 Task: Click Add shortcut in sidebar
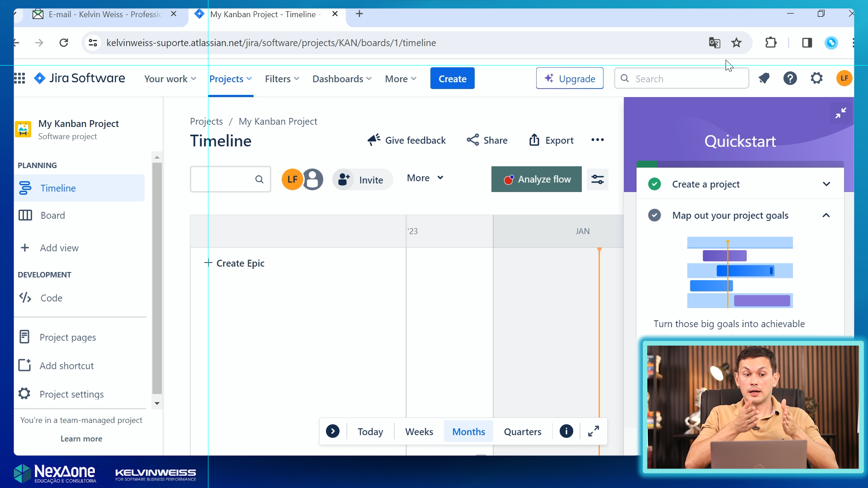[x=57, y=366]
